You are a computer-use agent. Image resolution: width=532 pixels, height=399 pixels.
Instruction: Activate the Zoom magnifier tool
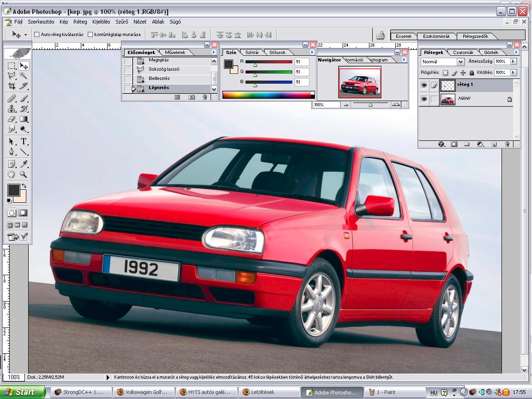tap(24, 175)
